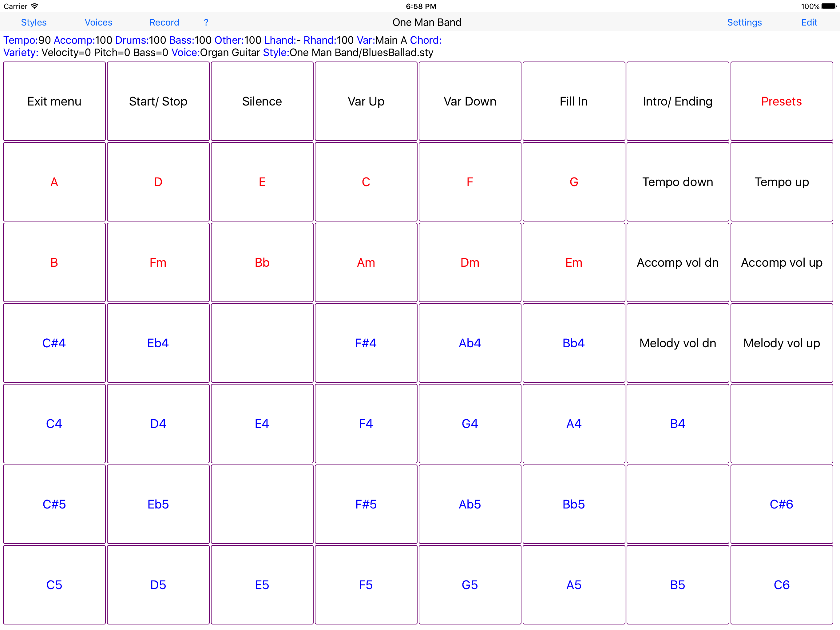Play the D5 note pad

point(158,585)
